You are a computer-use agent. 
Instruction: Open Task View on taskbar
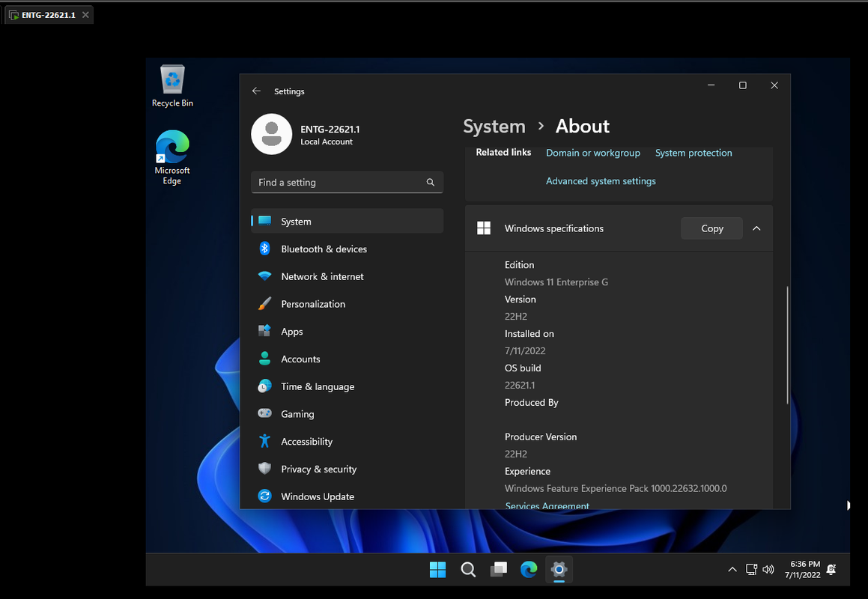point(498,569)
